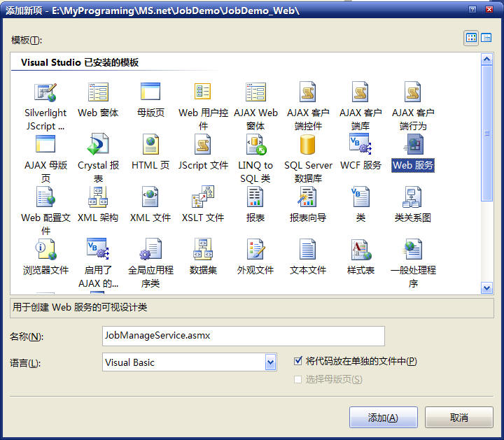Click the 取消 button
The image size is (504, 440).
click(x=458, y=418)
